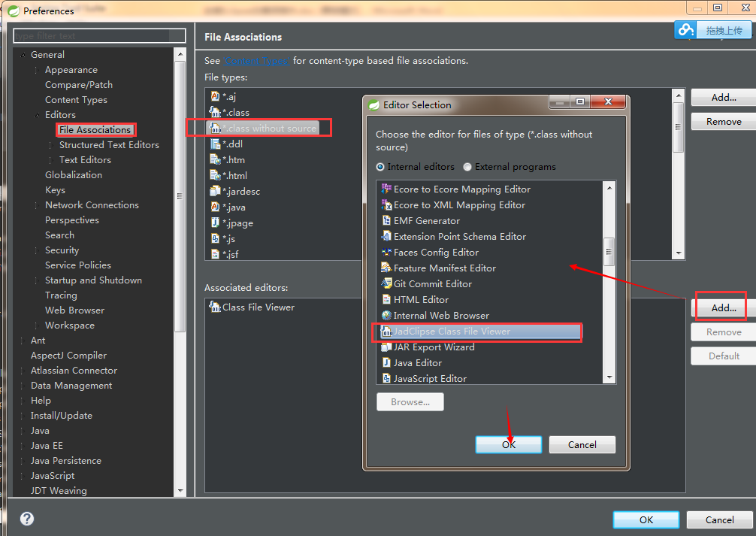
Task: Expand the Security tree node
Action: pos(37,250)
